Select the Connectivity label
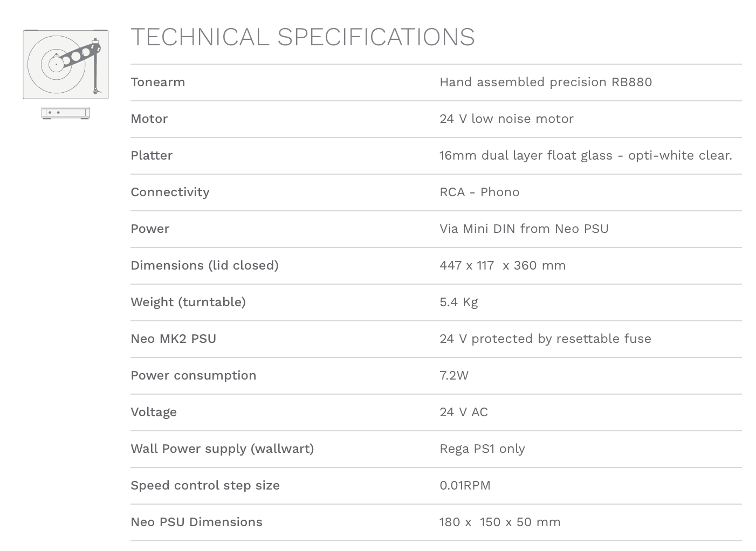The height and width of the screenshot is (551, 756). tap(170, 192)
